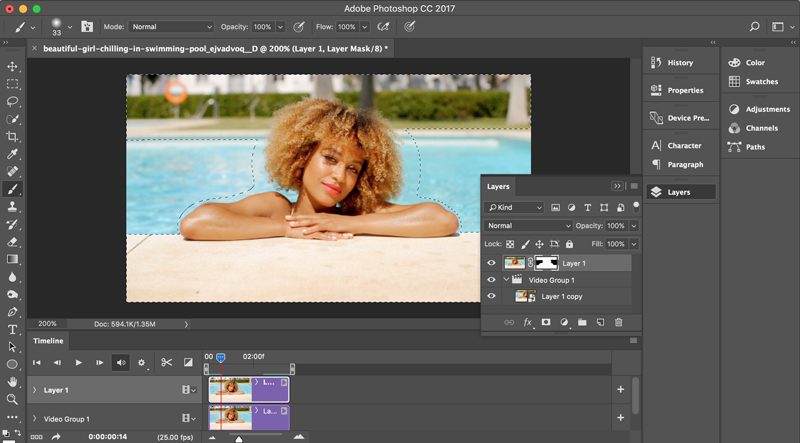Open brush preset picker arrow

click(70, 27)
